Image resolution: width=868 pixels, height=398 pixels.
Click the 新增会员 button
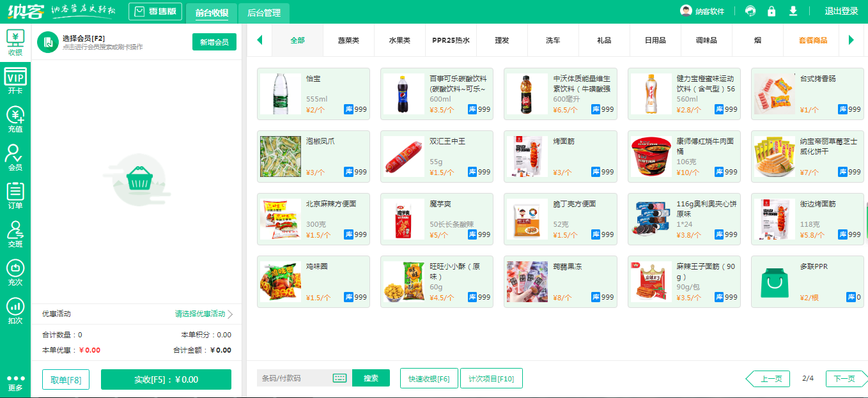pyautogui.click(x=214, y=42)
